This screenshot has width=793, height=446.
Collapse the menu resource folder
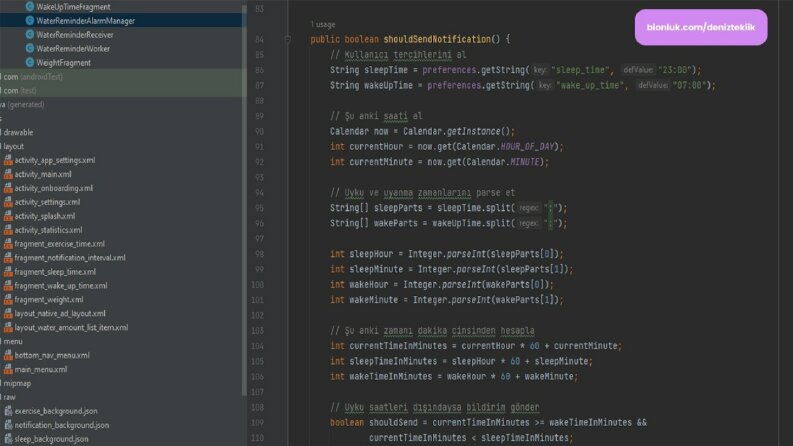pos(12,341)
